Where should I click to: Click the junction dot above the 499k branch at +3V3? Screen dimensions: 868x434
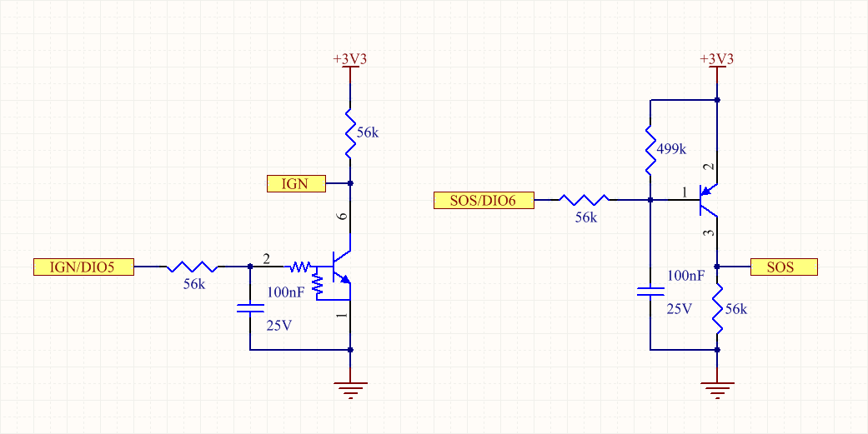point(717,100)
